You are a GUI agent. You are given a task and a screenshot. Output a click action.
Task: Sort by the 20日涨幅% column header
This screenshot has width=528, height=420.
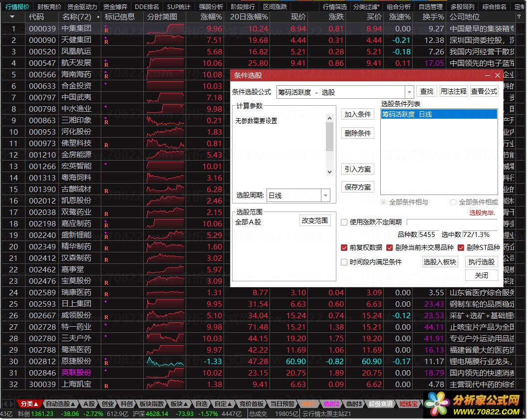(249, 17)
